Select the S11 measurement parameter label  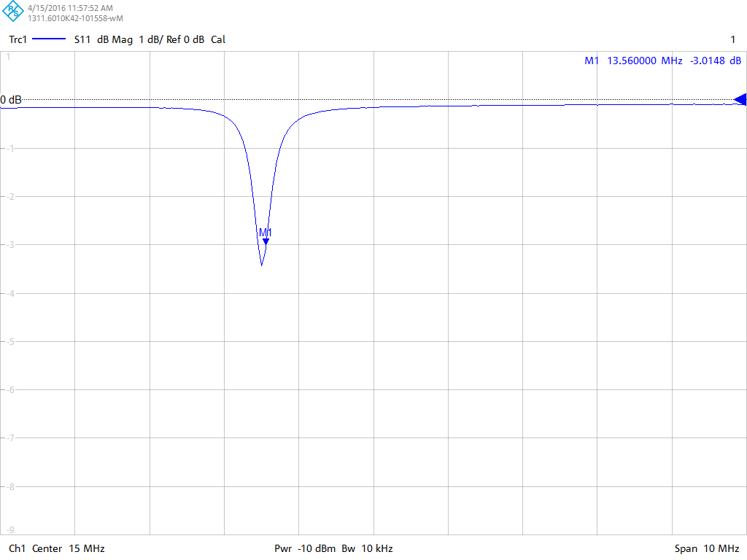click(82, 39)
